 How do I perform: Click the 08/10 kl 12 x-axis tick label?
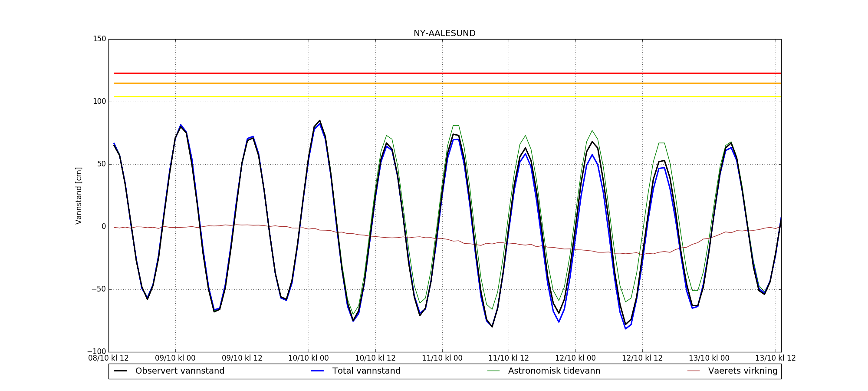pos(108,358)
